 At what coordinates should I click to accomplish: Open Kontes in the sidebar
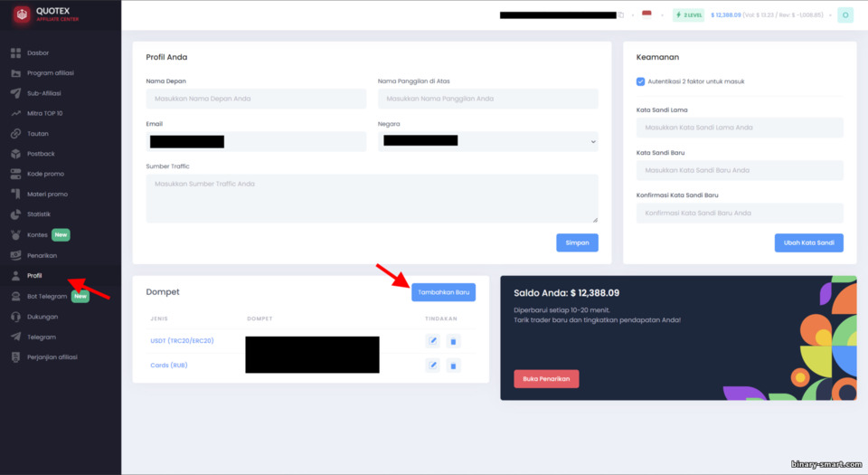(37, 234)
